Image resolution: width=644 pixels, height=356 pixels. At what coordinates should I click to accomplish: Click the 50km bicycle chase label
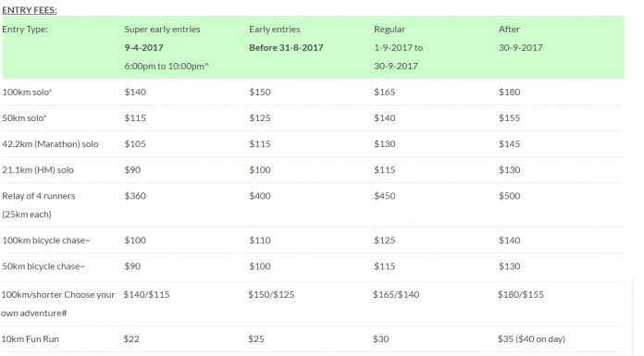point(43,266)
